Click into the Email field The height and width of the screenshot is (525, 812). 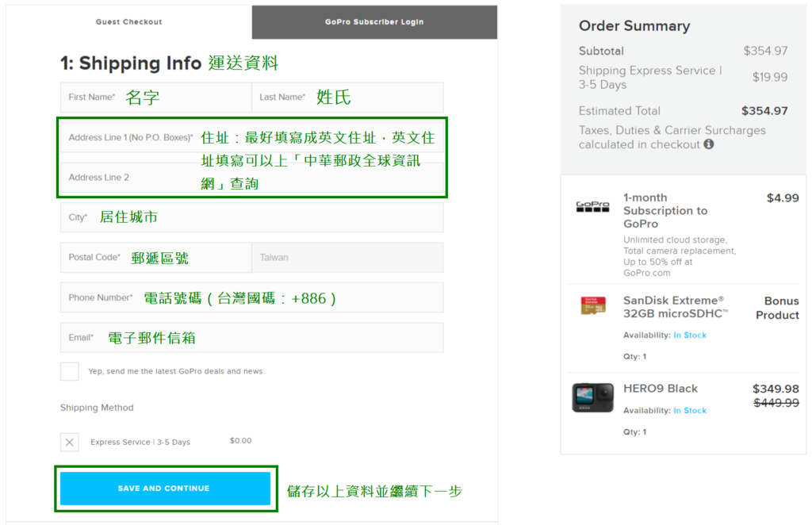[x=251, y=338]
